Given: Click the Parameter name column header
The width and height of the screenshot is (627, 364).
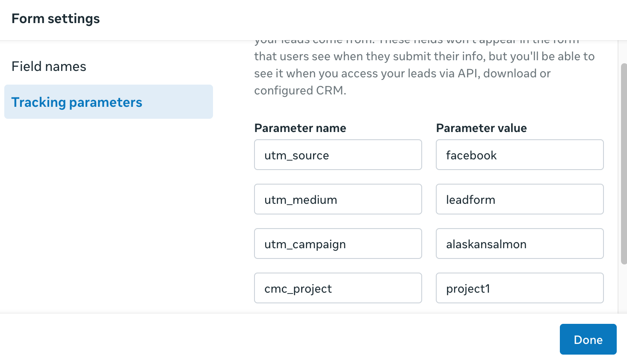Looking at the screenshot, I should point(300,128).
